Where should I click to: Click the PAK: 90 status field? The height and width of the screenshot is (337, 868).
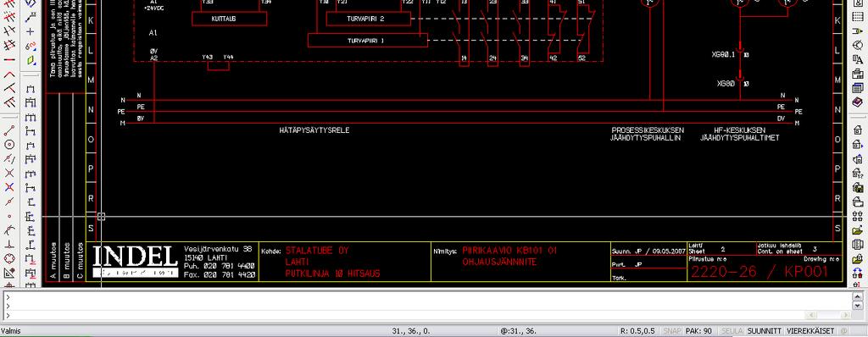pos(698,331)
